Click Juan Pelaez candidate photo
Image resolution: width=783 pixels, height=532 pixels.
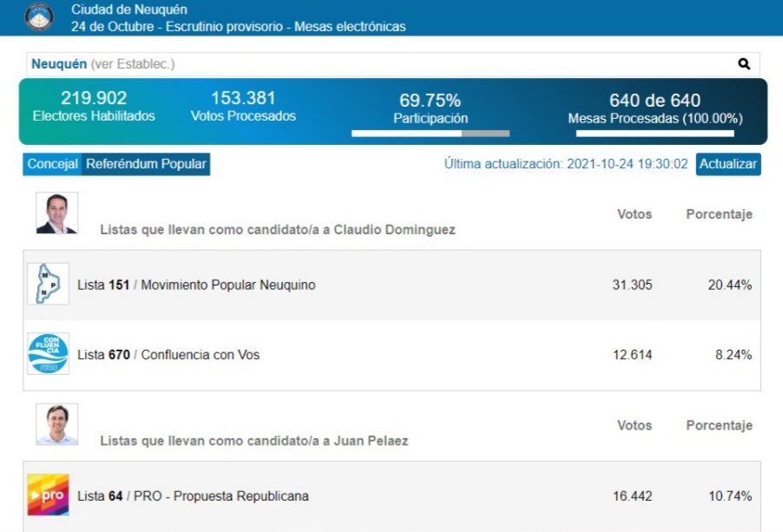click(57, 425)
